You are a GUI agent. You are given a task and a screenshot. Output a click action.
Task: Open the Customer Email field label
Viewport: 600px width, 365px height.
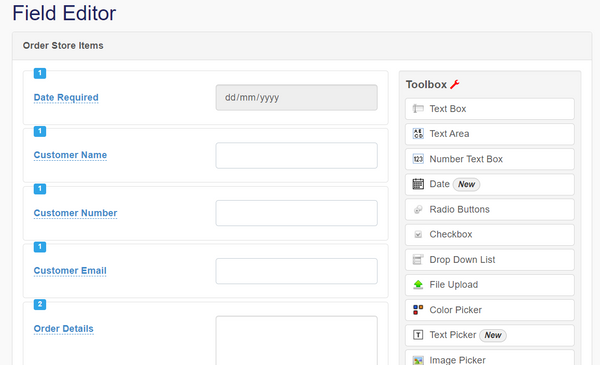70,270
